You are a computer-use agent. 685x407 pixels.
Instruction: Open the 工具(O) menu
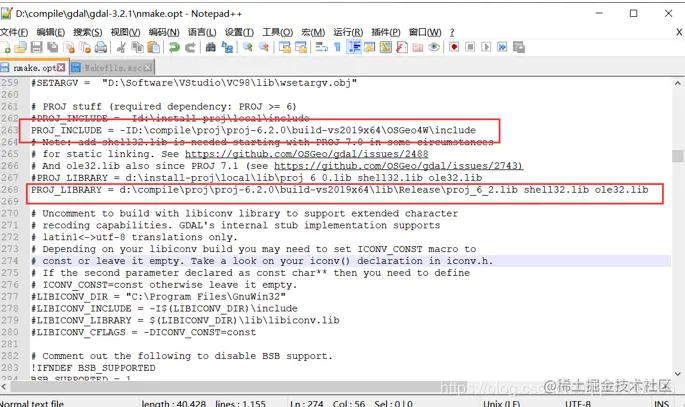tap(277, 32)
